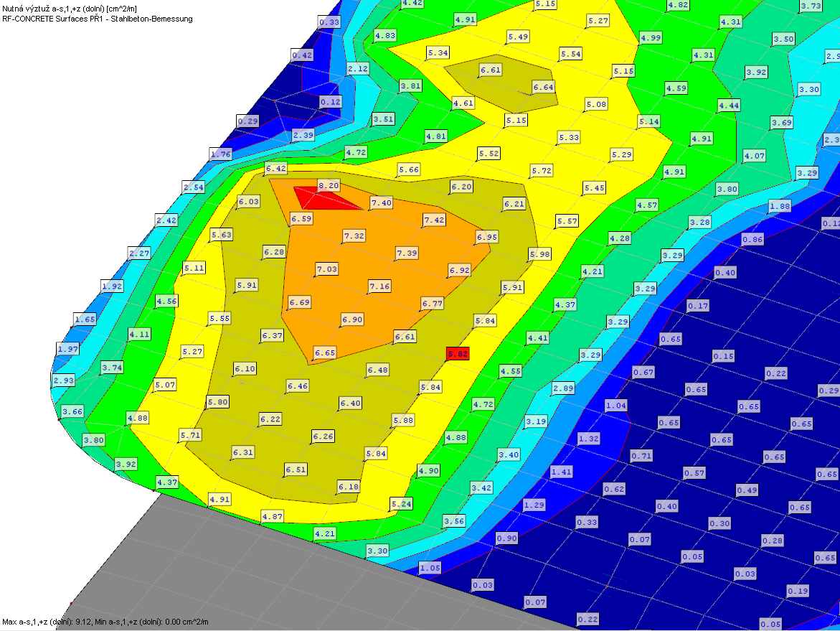
Task: Select the 6.40 value label
Action: click(x=350, y=403)
